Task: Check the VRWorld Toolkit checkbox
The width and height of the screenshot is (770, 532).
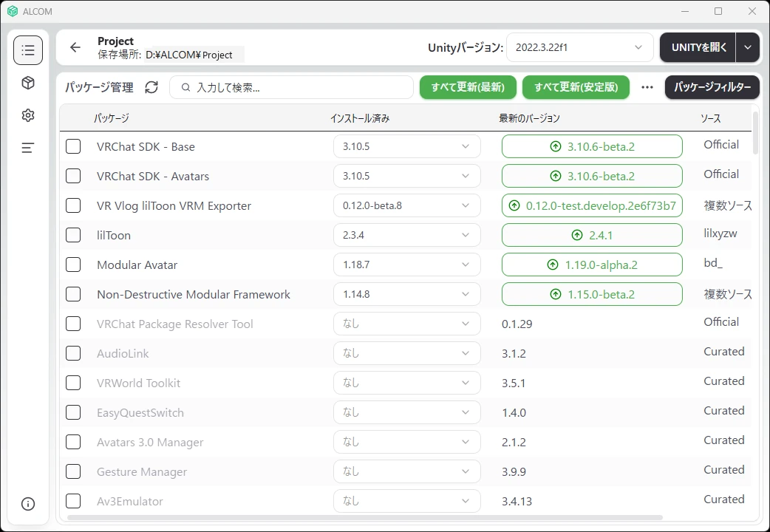Action: pyautogui.click(x=73, y=383)
